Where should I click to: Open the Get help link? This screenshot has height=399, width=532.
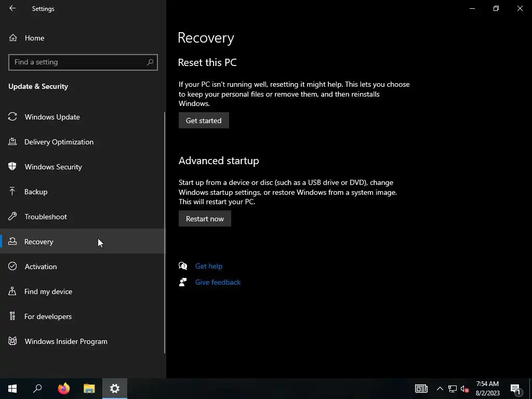pyautogui.click(x=209, y=266)
